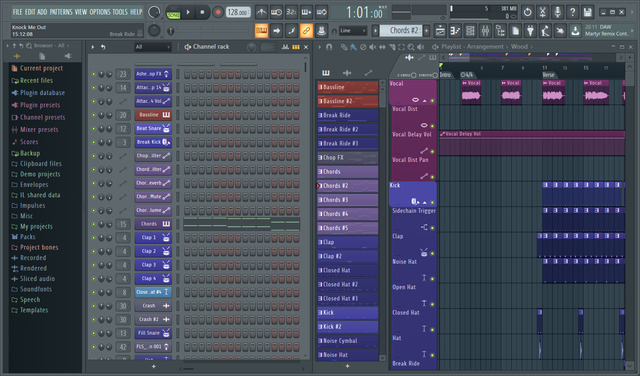Open the help question mark icon
640x376 pixels.
click(x=572, y=12)
